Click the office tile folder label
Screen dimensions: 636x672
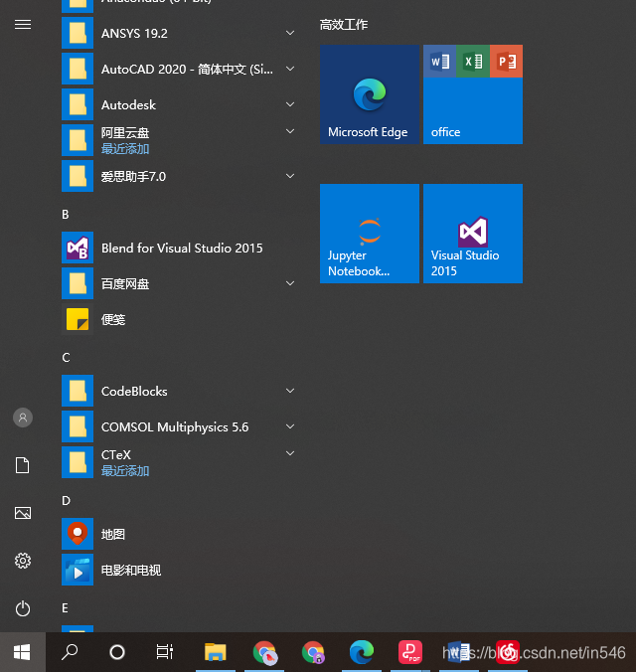coord(446,132)
